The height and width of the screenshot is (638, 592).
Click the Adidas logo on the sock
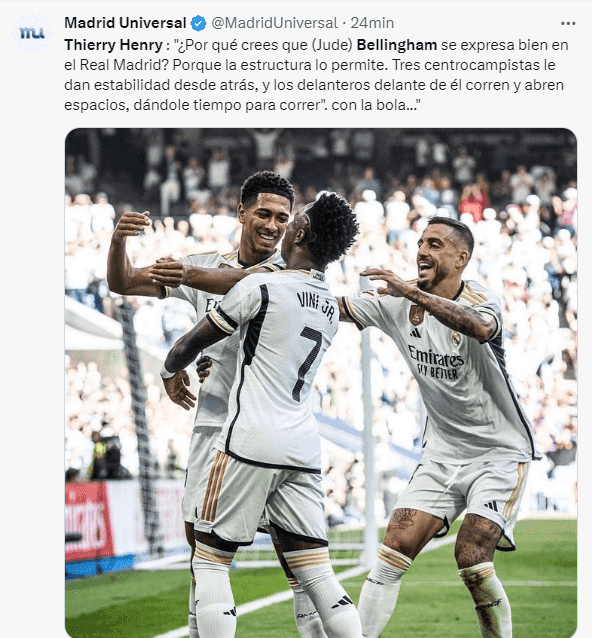coord(342,601)
